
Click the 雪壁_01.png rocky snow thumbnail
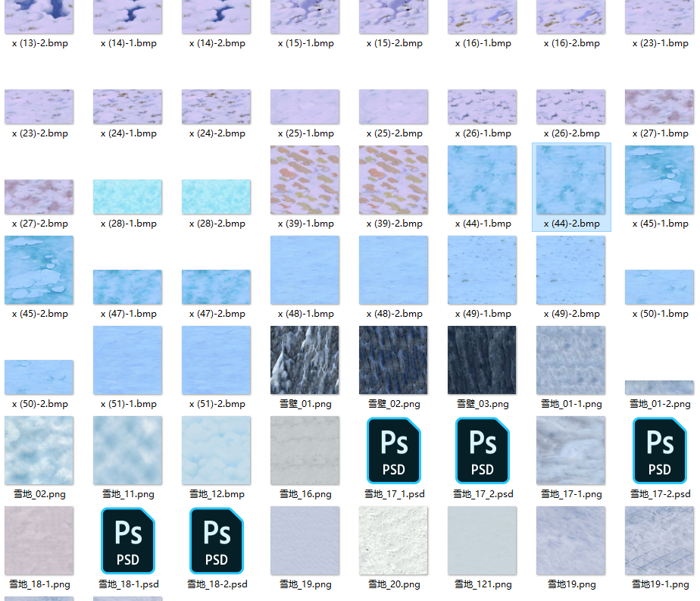305,360
